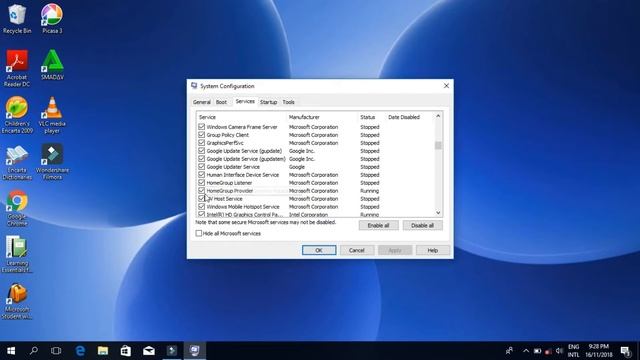
Task: Click services list scrollbar thumb
Action: click(438, 145)
